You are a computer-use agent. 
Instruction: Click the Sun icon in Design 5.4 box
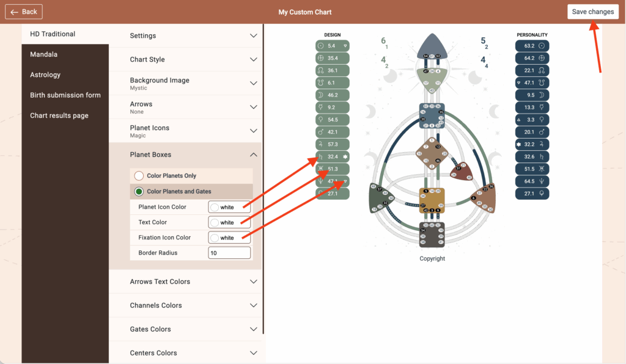322,46
